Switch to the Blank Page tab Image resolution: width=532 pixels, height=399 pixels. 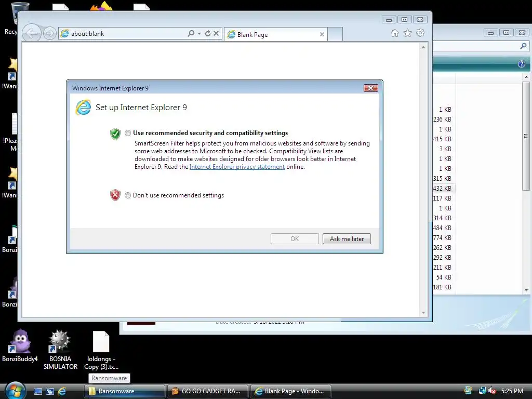(x=275, y=34)
